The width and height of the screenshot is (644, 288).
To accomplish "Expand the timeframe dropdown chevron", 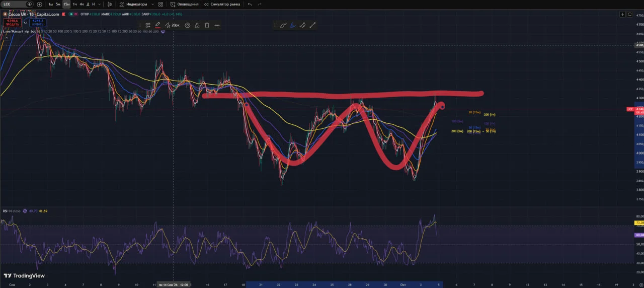I will [x=100, y=4].
